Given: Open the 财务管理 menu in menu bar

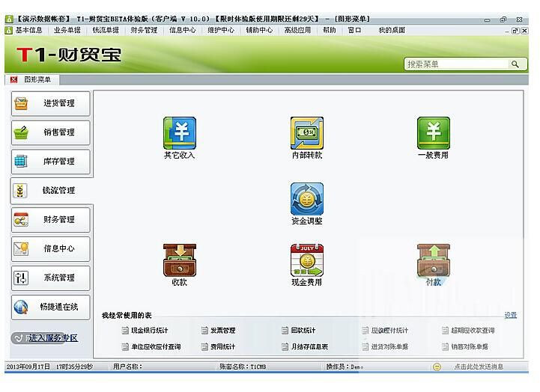Looking at the screenshot, I should (144, 30).
